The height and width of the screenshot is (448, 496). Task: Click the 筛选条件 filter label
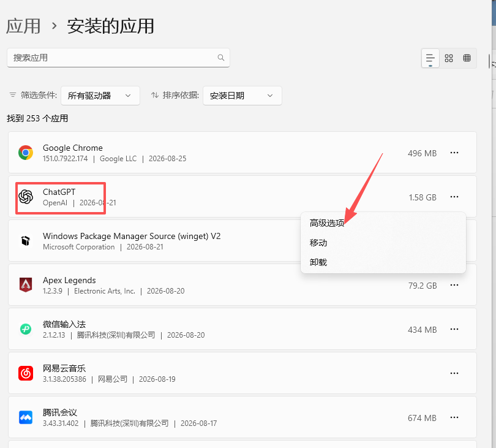click(x=39, y=95)
